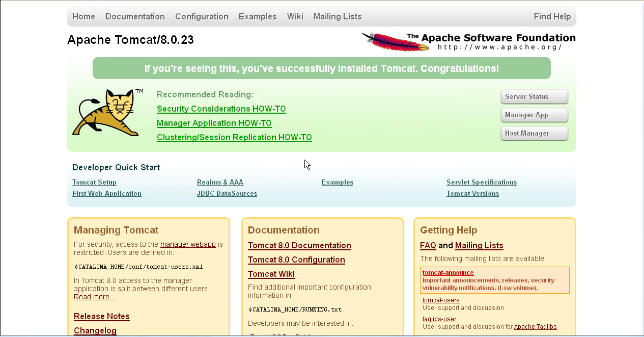Click Find Help in the navigation bar
The width and height of the screenshot is (644, 337).
[x=552, y=16]
